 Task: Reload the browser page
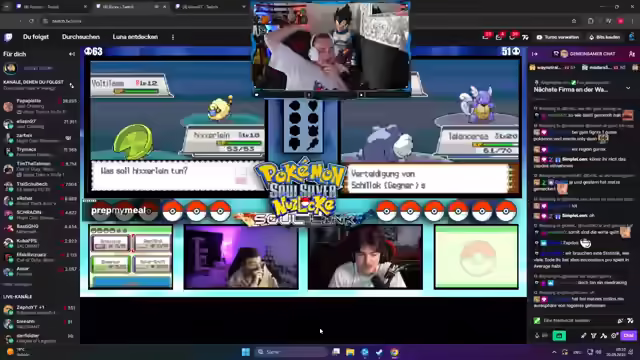31,21
